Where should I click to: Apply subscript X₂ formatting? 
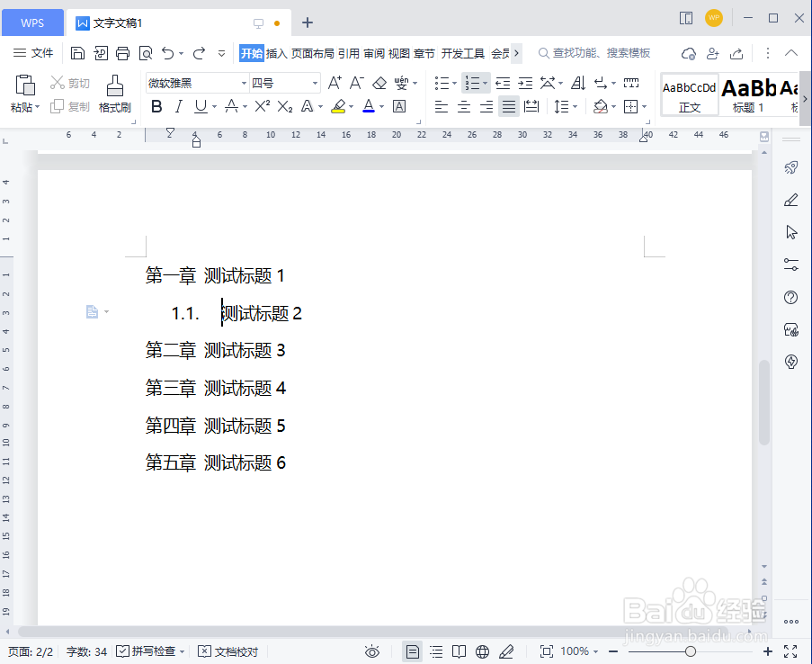[x=285, y=106]
